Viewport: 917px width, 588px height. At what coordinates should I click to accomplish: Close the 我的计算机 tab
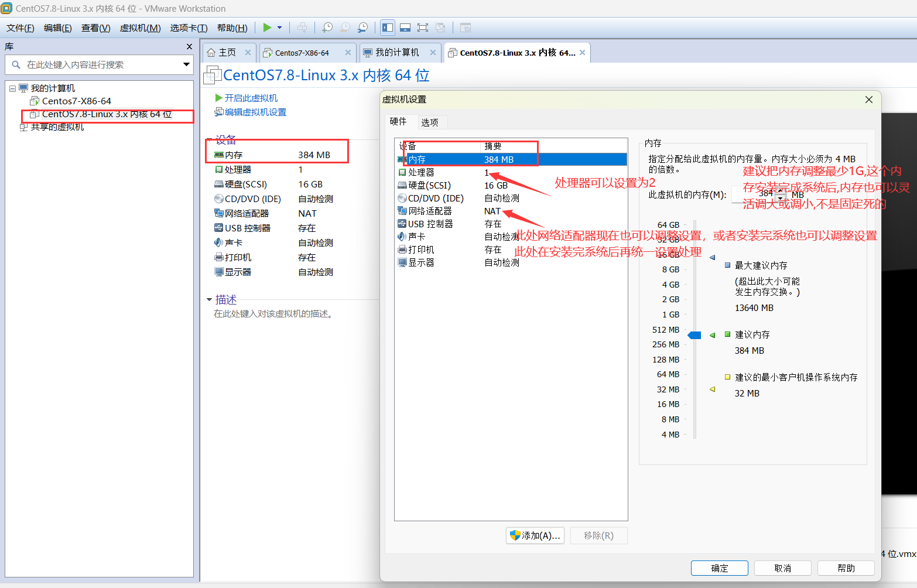pos(433,53)
